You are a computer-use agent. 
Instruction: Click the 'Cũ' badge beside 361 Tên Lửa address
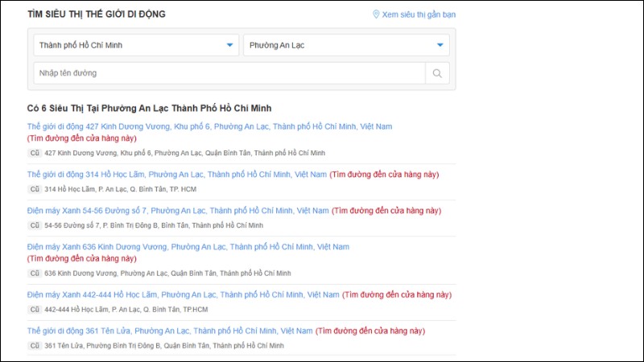pos(35,346)
